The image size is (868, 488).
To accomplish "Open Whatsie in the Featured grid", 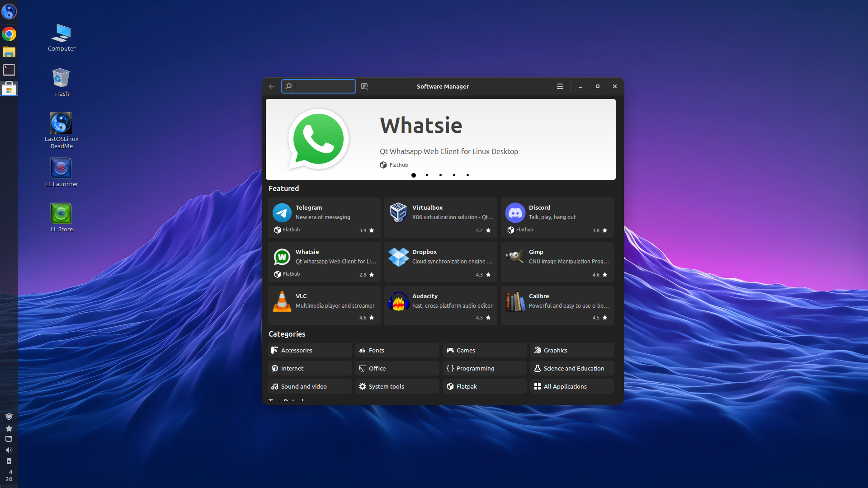I will click(x=324, y=262).
